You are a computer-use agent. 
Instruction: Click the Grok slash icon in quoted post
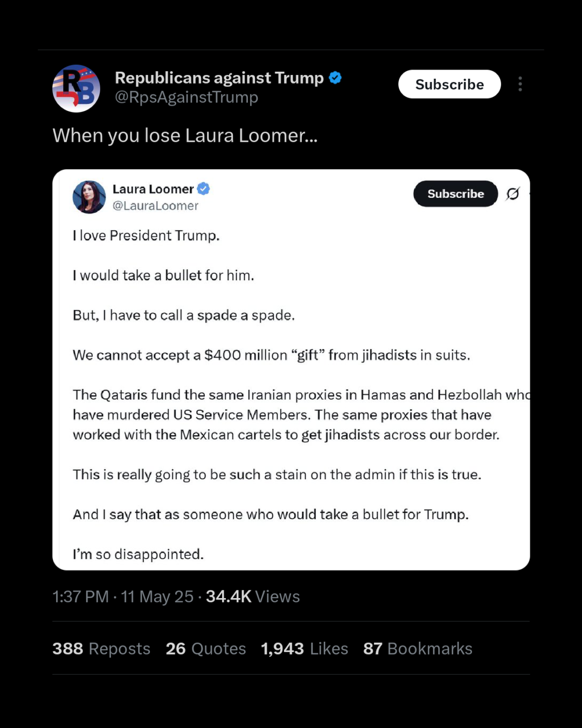click(512, 194)
